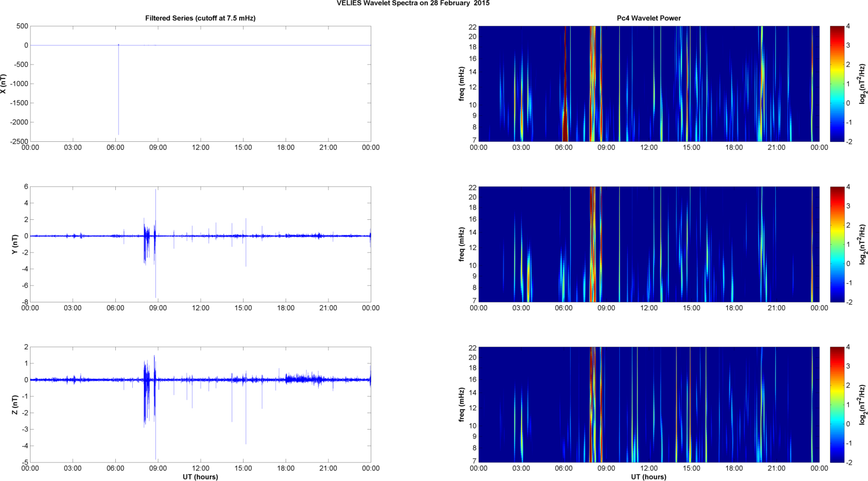Click the Filtered Series cutoff title
The image size is (868, 481).
(x=200, y=18)
